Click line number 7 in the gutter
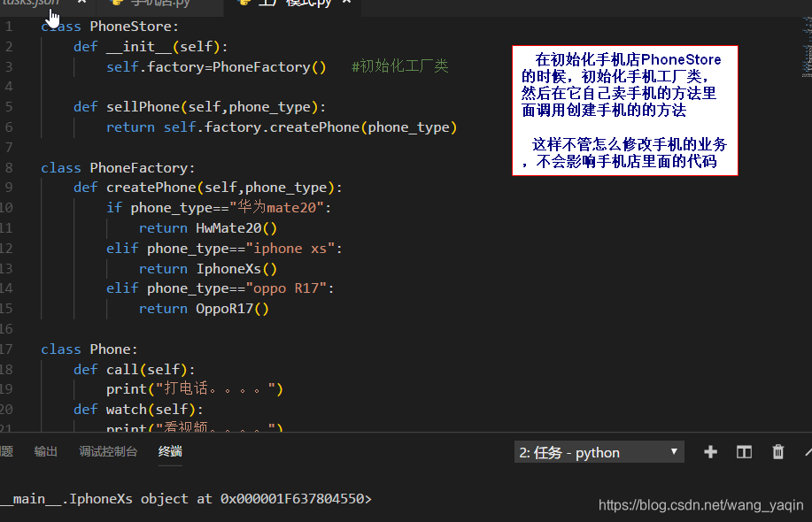The width and height of the screenshot is (812, 522). point(8,148)
